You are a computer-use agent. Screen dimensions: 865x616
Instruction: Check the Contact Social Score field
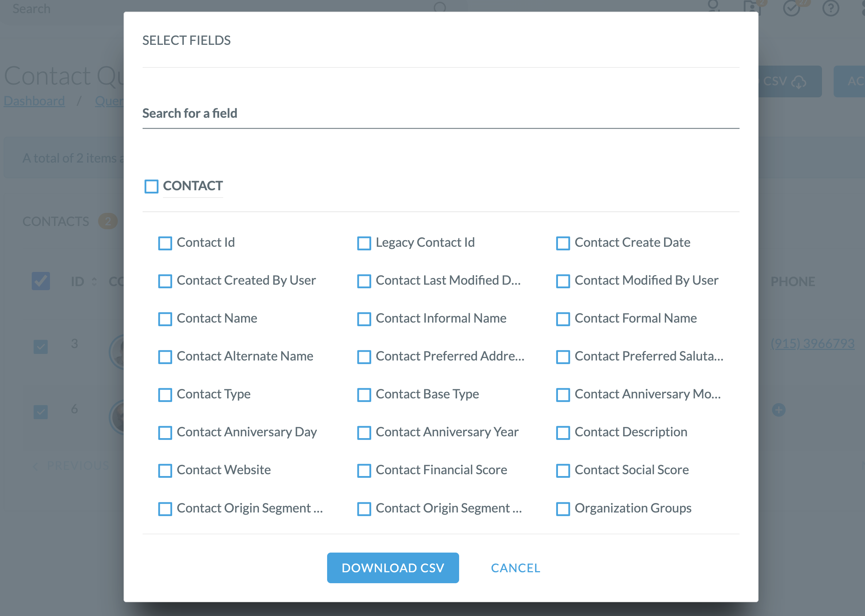[563, 471]
